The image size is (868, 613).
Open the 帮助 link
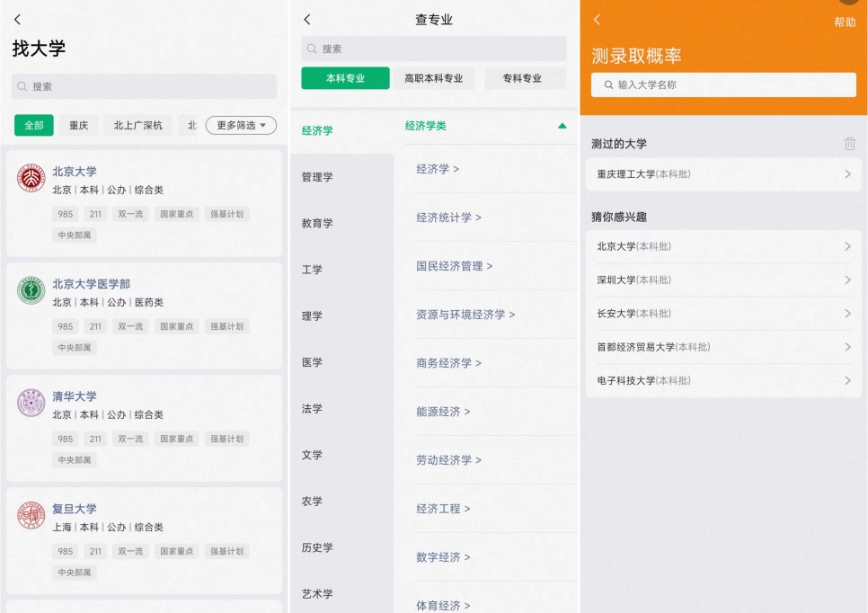click(845, 22)
